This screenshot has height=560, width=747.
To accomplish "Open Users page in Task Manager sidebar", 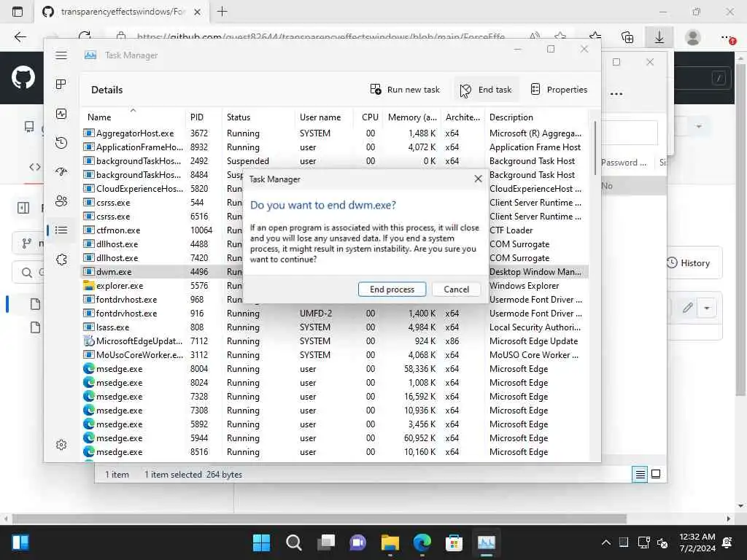I will tap(61, 201).
